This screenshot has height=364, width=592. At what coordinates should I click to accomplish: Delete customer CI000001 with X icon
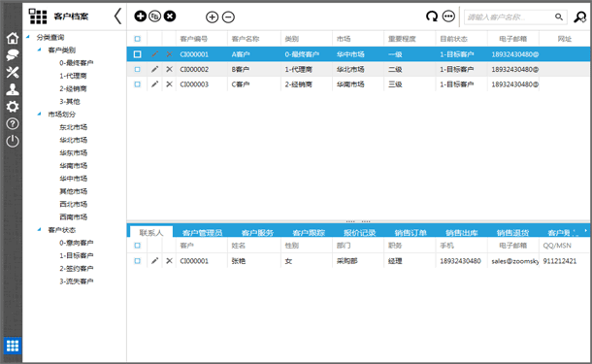169,54
